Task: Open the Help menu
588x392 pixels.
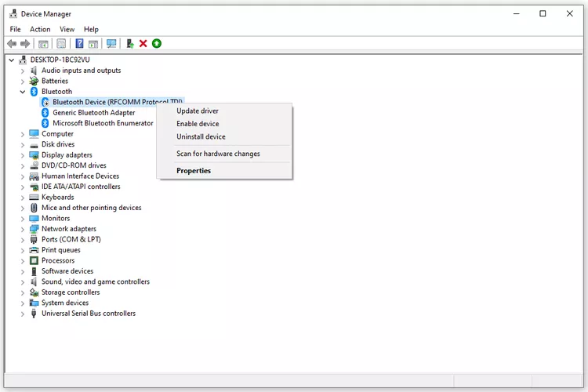Action: coord(91,29)
